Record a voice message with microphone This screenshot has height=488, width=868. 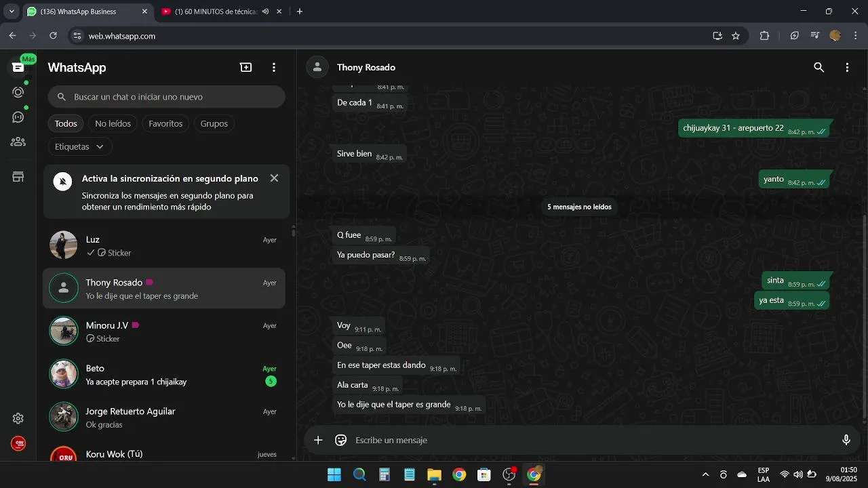click(x=846, y=440)
